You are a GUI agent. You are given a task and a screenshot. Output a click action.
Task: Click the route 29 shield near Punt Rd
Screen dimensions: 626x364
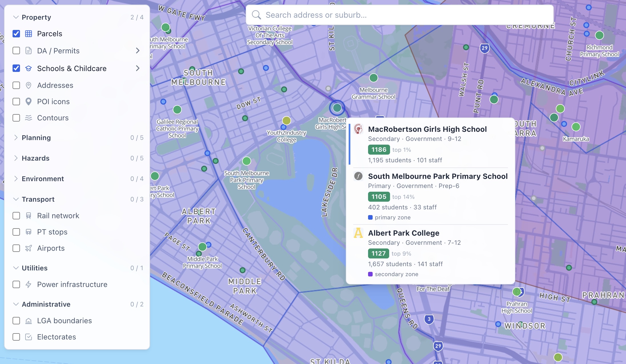coord(485,48)
